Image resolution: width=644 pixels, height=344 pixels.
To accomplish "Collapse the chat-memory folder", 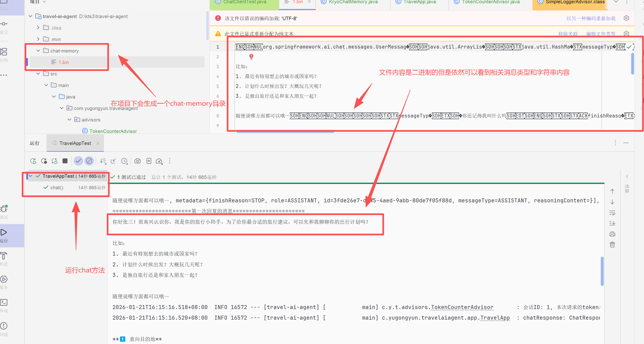I will [38, 51].
